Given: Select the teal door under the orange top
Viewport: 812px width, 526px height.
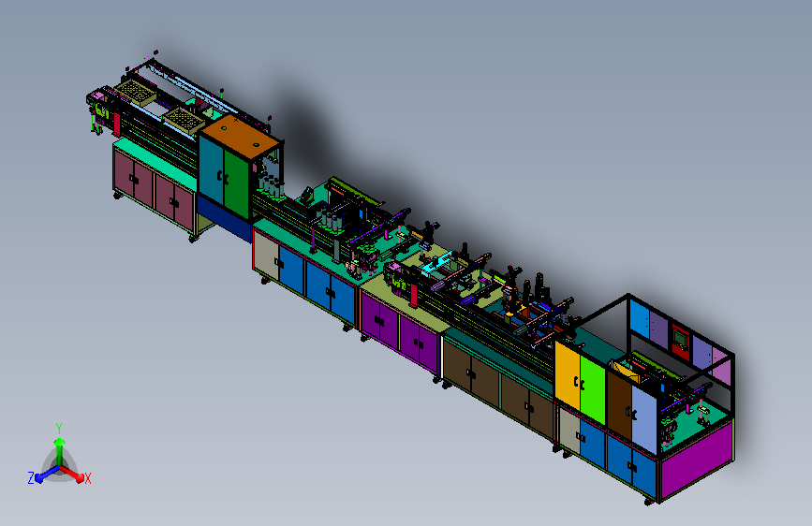Looking at the screenshot, I should pos(212,170).
